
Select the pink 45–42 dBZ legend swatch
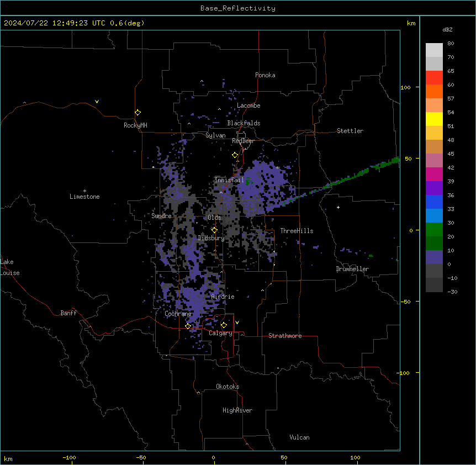[x=434, y=161]
